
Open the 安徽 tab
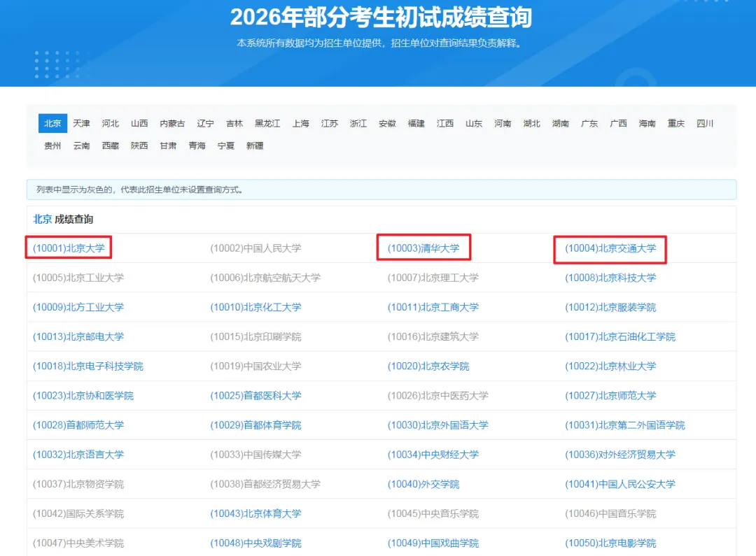pyautogui.click(x=387, y=123)
